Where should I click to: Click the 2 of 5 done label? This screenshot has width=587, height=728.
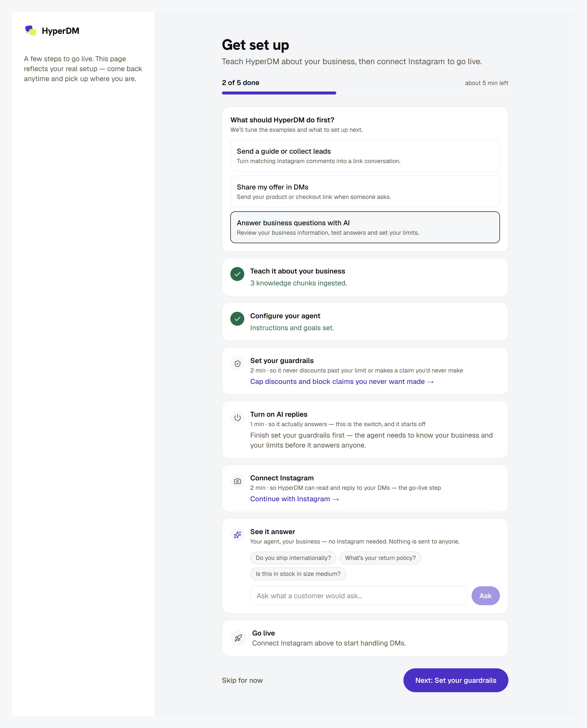tap(241, 83)
